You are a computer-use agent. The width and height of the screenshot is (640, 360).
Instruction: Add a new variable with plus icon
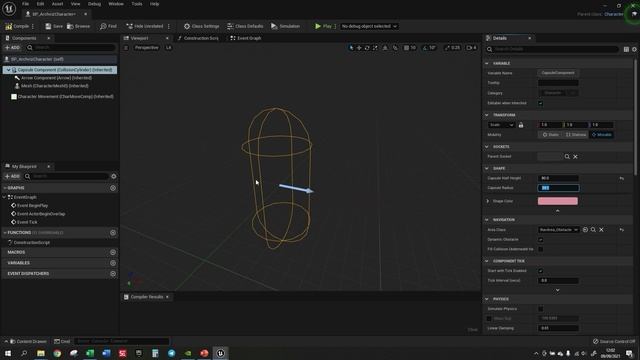pyautogui.click(x=113, y=263)
